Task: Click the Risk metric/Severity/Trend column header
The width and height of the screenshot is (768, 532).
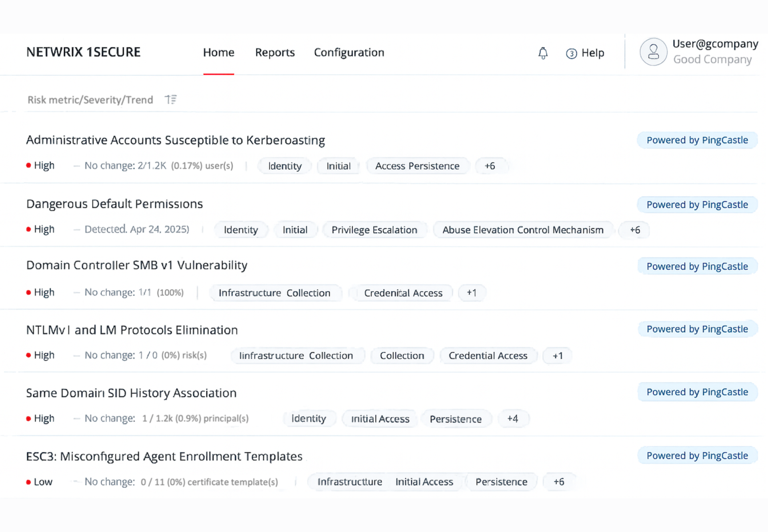Action: [90, 100]
